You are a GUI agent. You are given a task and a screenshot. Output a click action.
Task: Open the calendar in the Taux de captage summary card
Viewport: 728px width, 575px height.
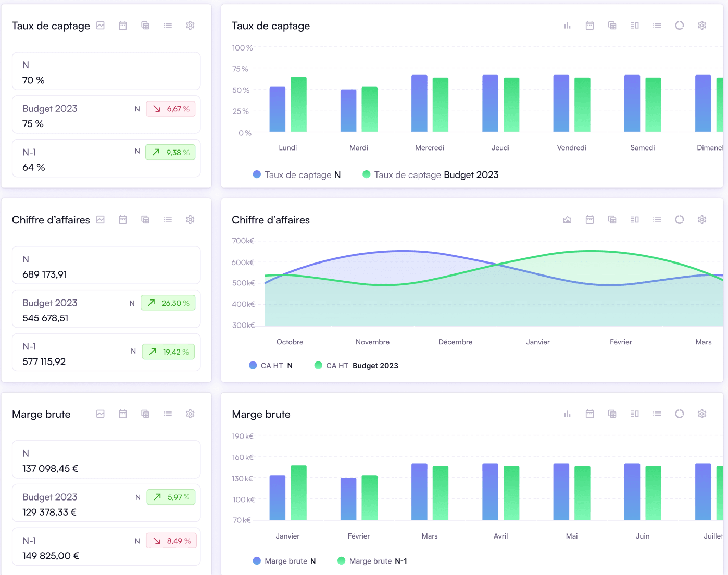pos(123,26)
